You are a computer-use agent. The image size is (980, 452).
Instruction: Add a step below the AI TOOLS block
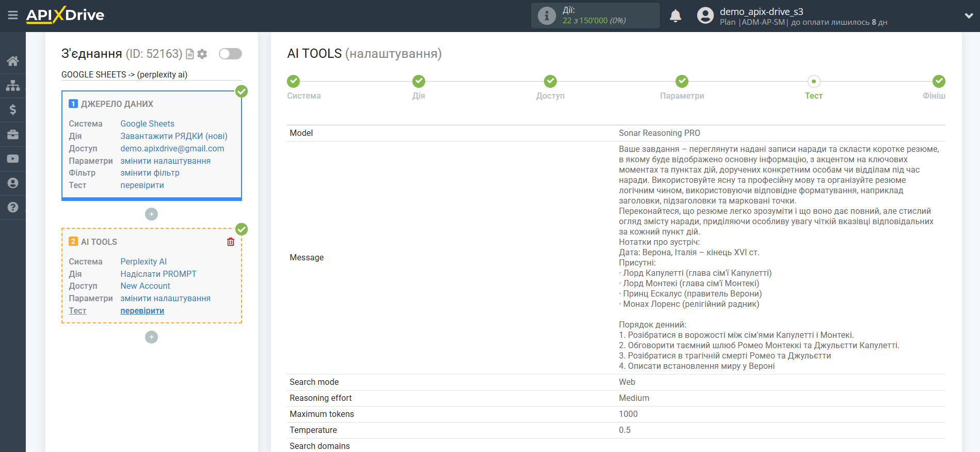(151, 337)
